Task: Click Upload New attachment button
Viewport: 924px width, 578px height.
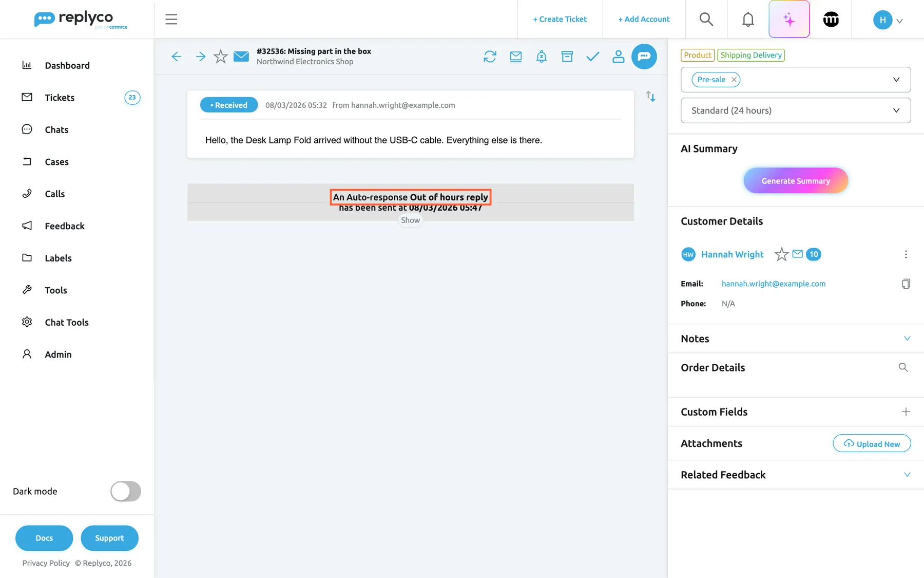Action: coord(872,443)
